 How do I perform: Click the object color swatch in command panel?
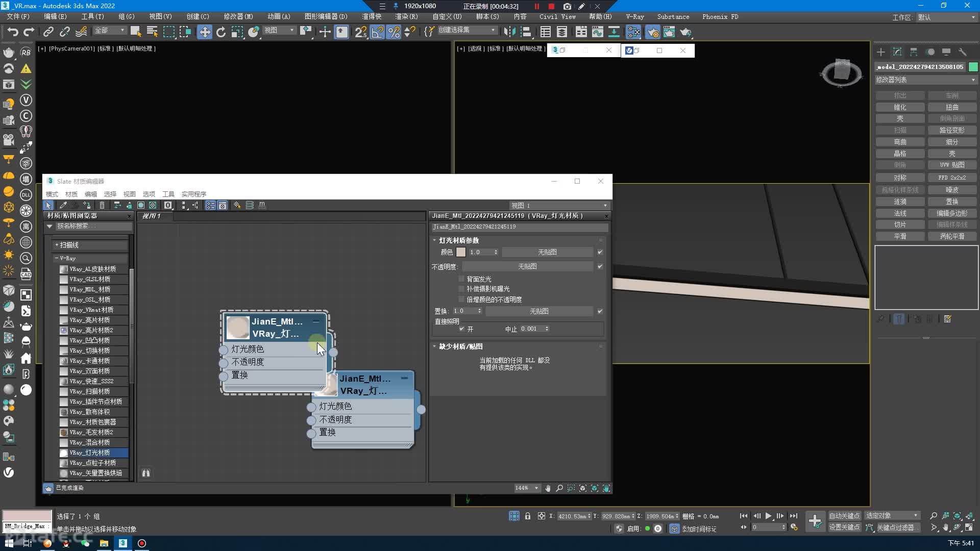(x=973, y=67)
